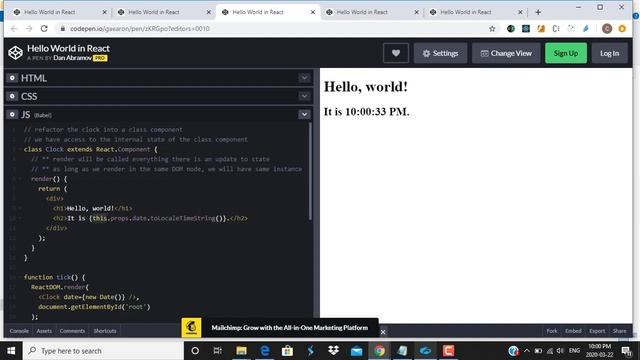The image size is (640, 360).
Task: Open author Dan Abramov profile link
Action: [x=72, y=58]
